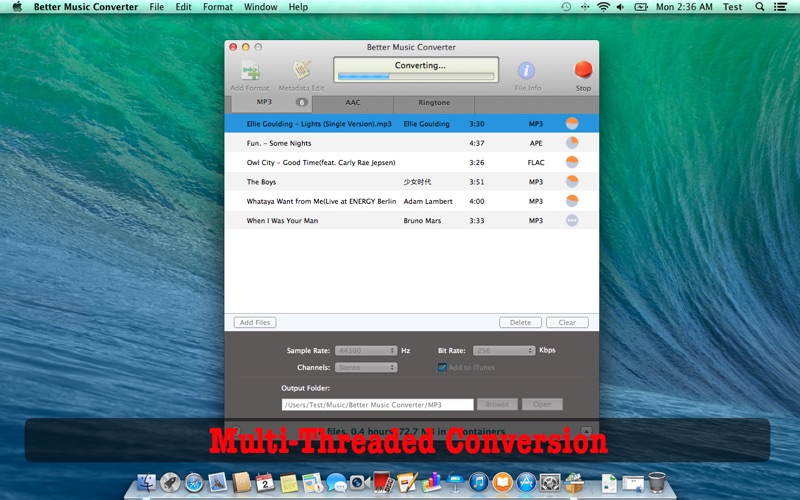Click the Better Music Converter box icon in the dock

click(x=574, y=482)
